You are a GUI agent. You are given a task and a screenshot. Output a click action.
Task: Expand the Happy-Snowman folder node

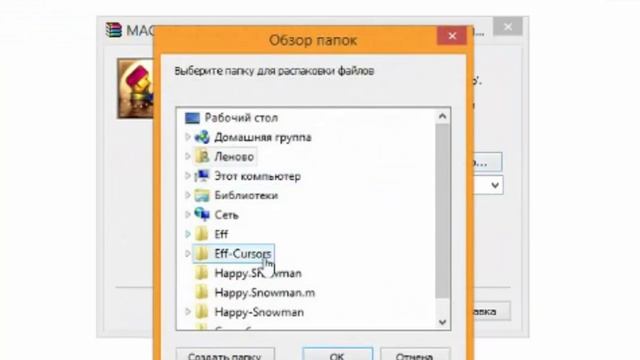[188, 312]
